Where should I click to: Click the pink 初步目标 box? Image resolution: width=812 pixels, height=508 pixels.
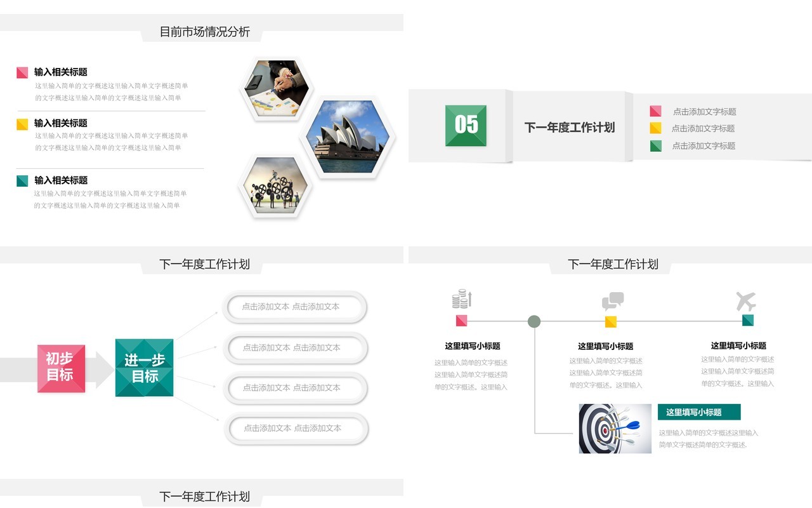coord(61,368)
